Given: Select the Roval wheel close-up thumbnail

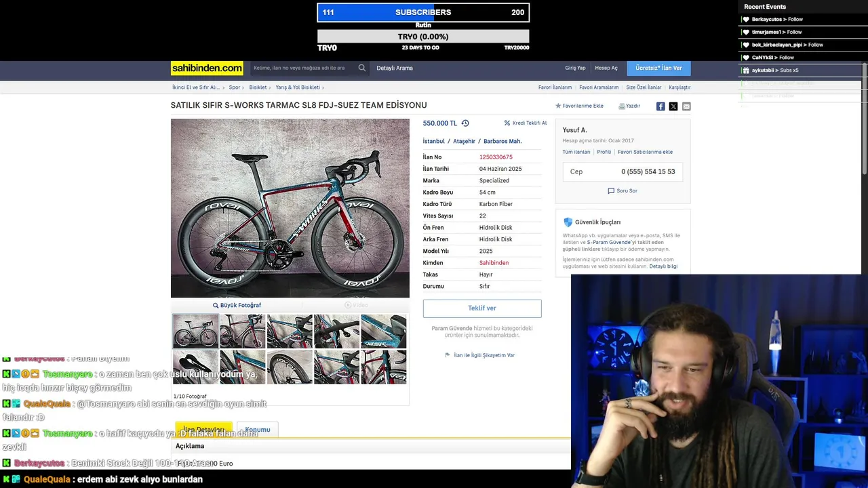Looking at the screenshot, I should point(290,367).
